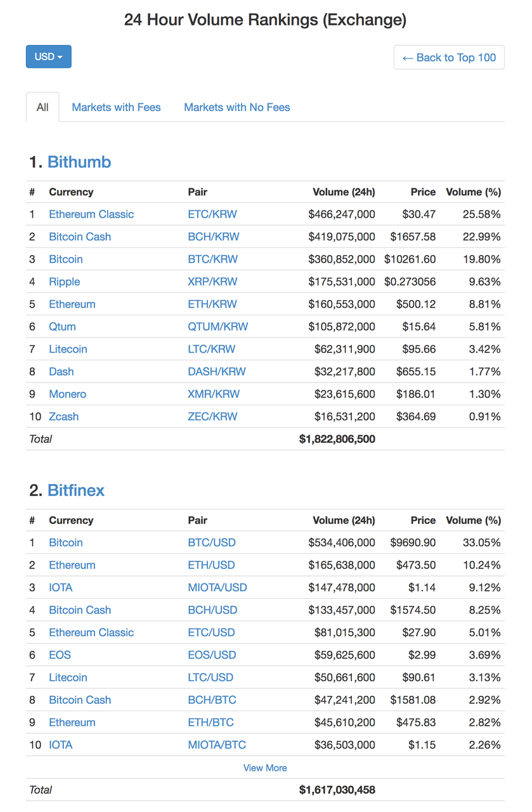Screen dimensions: 532x812
Task: Click the Ripple currency link
Action: 65,282
